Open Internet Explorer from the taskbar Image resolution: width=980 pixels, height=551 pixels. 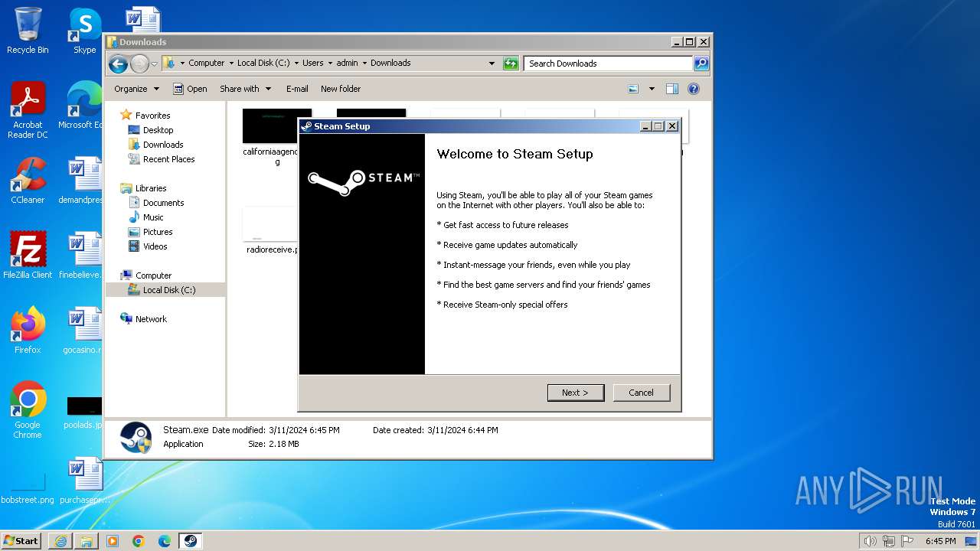(60, 541)
